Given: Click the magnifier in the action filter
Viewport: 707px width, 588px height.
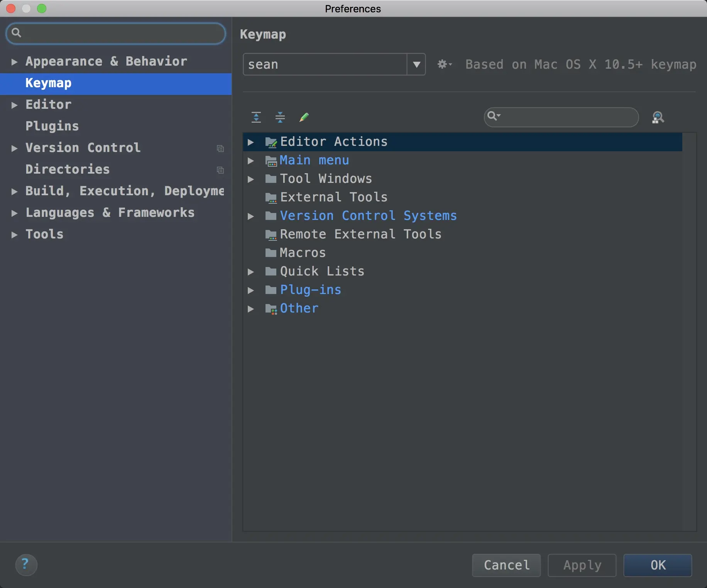Looking at the screenshot, I should [494, 116].
